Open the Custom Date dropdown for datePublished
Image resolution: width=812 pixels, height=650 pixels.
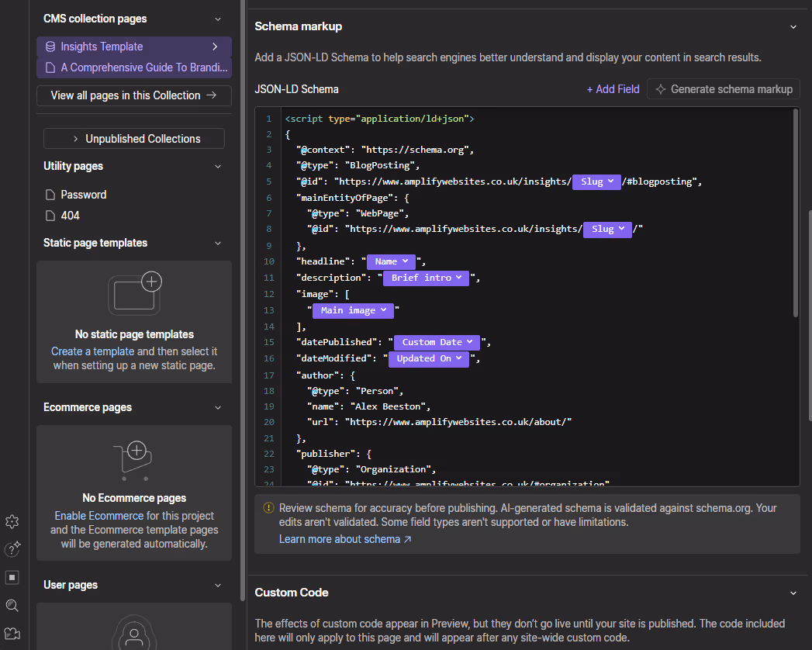(436, 341)
